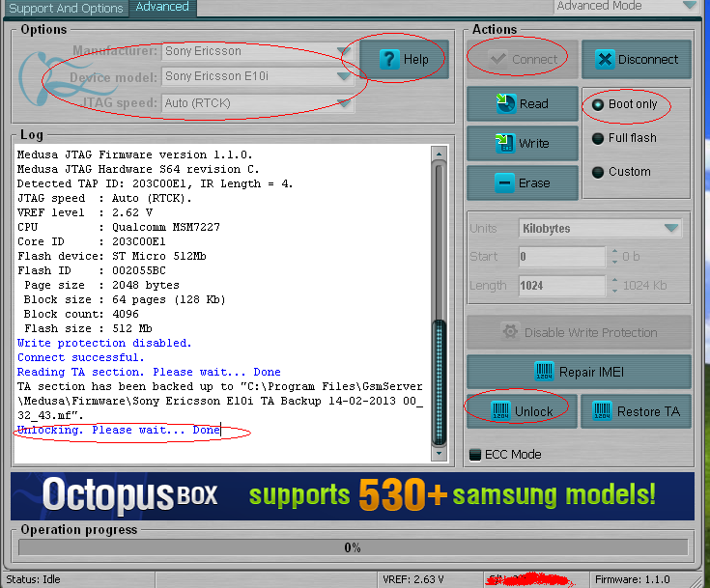The width and height of the screenshot is (710, 588).
Task: Switch to the Support And Options tab
Action: click(x=66, y=8)
